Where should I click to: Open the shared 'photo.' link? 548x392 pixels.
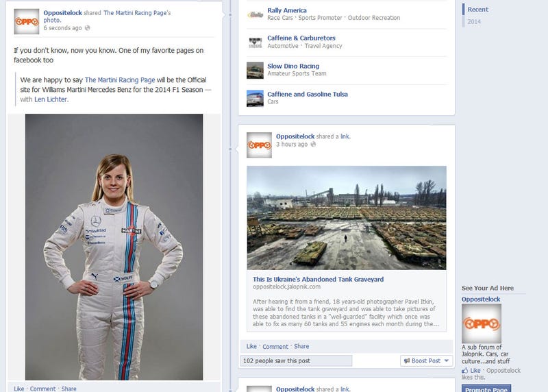52,21
